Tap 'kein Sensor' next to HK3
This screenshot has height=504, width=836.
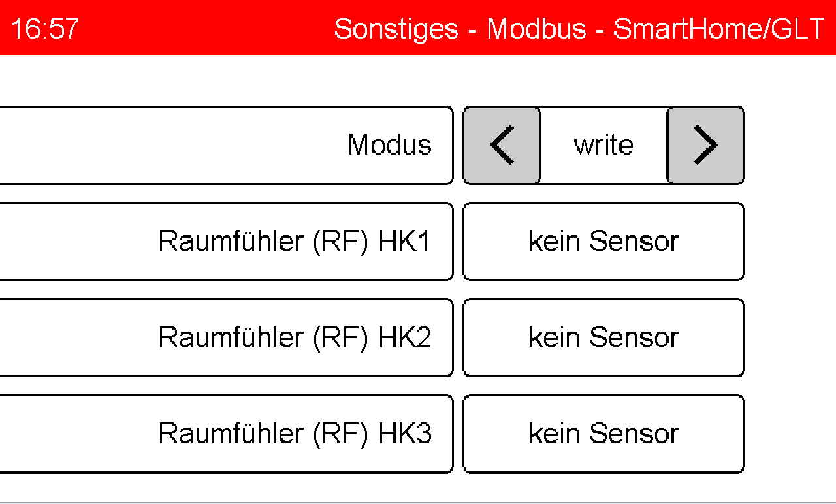(603, 433)
